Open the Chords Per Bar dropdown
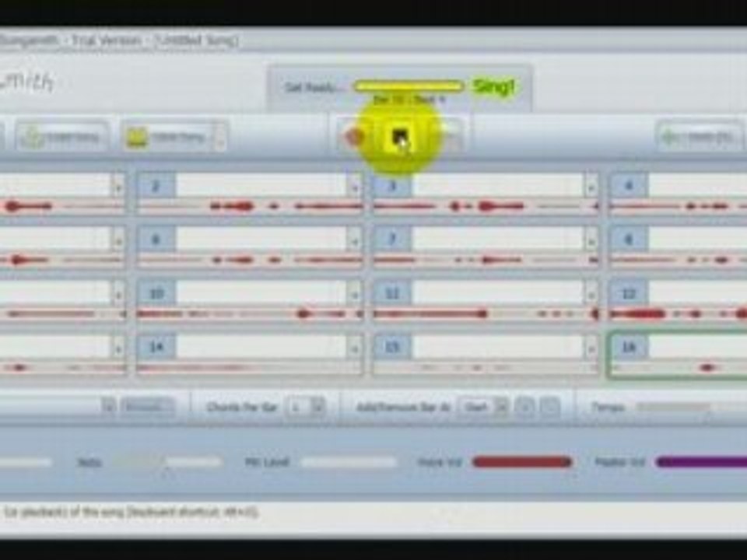 pos(306,407)
